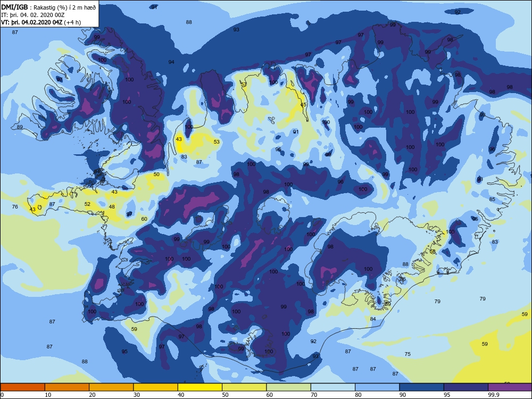Click the 'IT: þri. 04. 02. 2020 00Z' line
The width and height of the screenshot is (532, 399).
pyautogui.click(x=33, y=15)
